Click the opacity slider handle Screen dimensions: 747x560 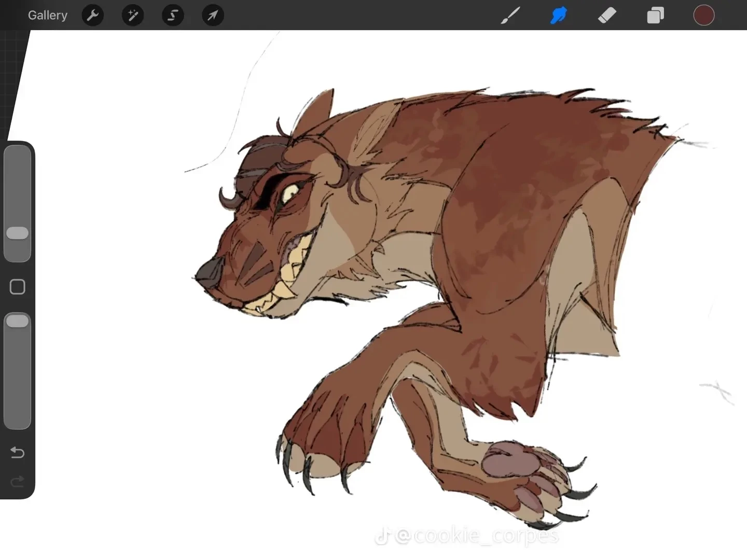tap(18, 321)
